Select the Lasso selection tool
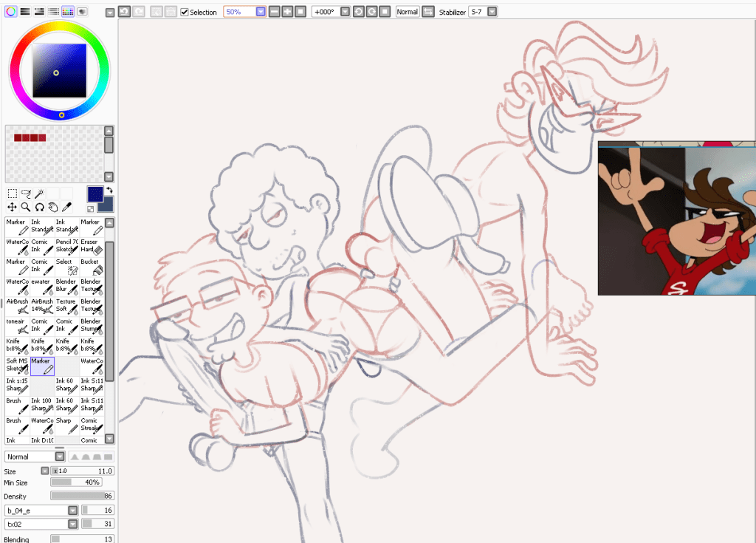 26,194
